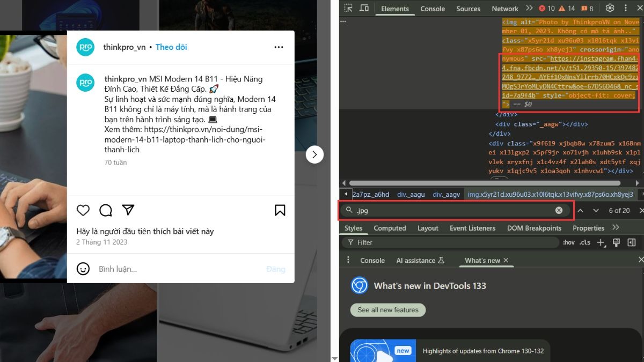Show the 14 warnings in DevTools
Screen dimensions: 644x362
(567, 9)
